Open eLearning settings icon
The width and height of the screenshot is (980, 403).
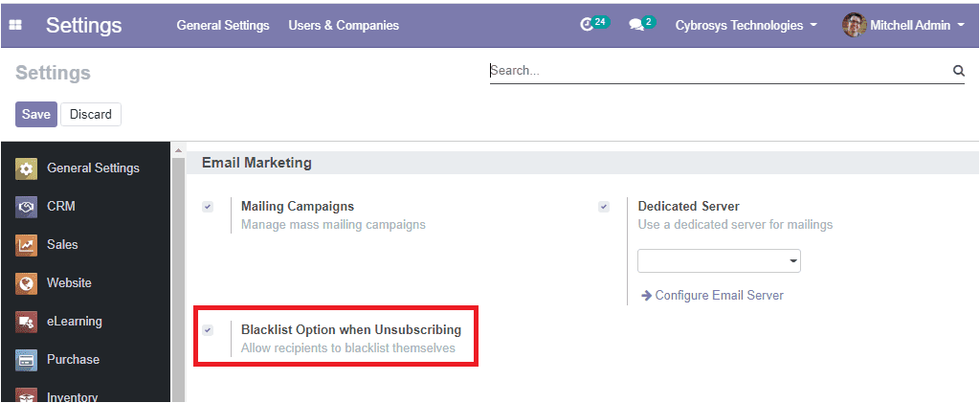(26, 322)
